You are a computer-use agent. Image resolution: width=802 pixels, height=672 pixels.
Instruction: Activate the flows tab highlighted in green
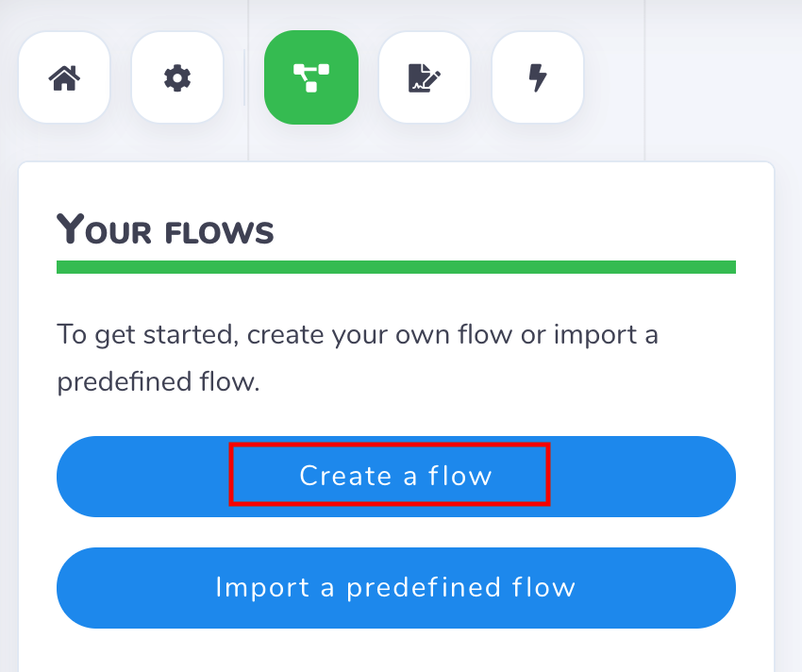pyautogui.click(x=311, y=77)
